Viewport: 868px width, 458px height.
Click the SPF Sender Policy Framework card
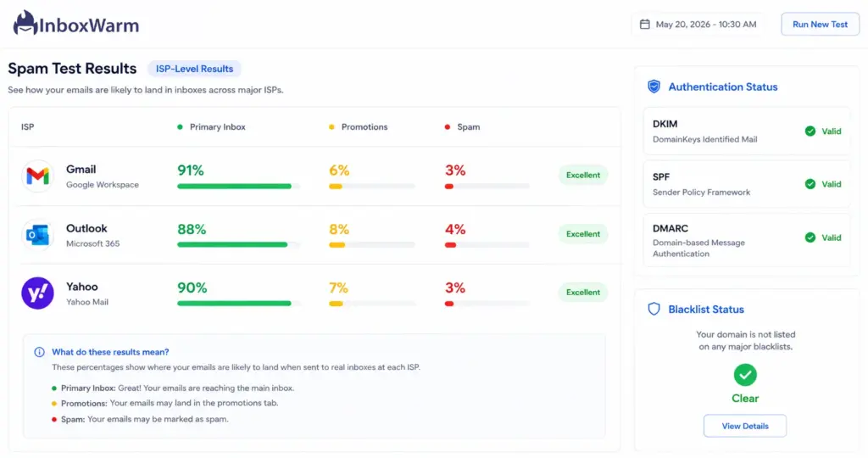[x=746, y=184]
